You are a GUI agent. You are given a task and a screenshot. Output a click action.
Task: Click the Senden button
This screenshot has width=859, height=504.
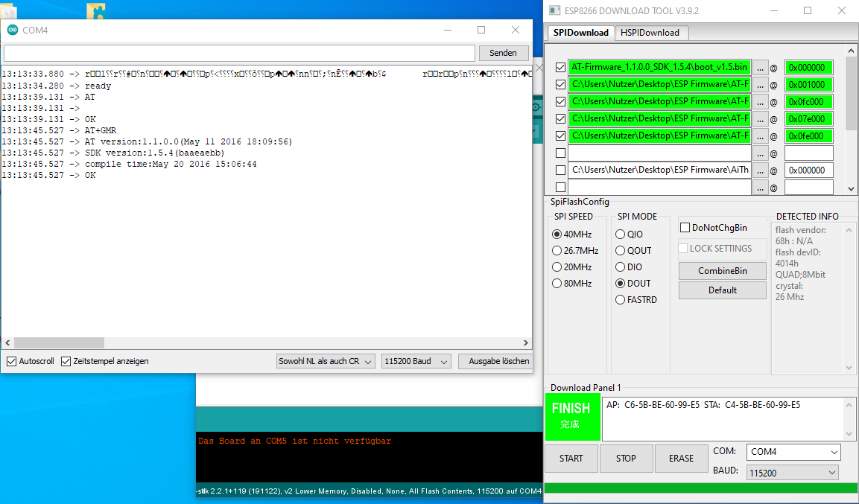click(503, 53)
